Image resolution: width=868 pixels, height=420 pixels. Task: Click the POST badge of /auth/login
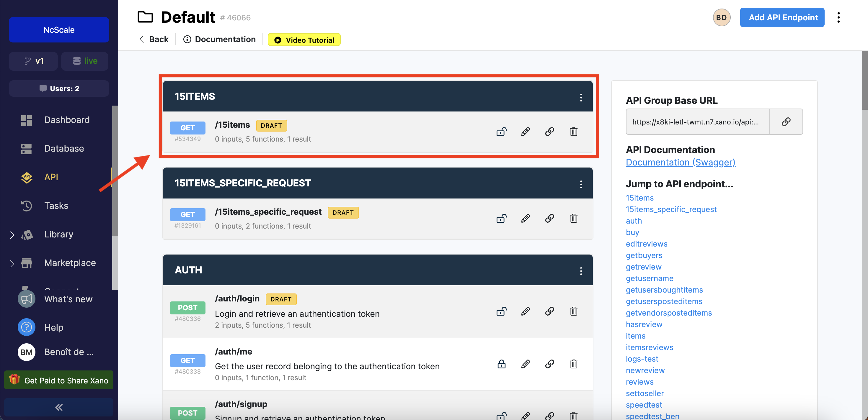(x=188, y=308)
